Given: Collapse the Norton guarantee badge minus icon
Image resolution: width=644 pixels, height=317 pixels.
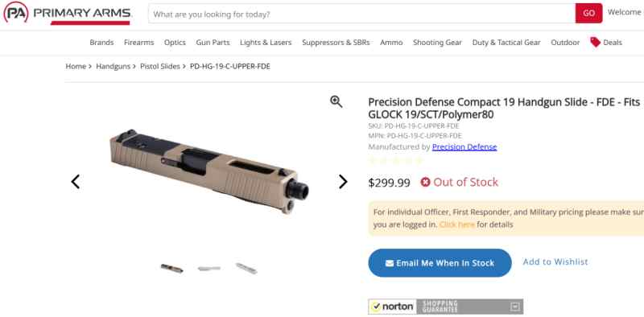Looking at the screenshot, I should click(x=515, y=307).
